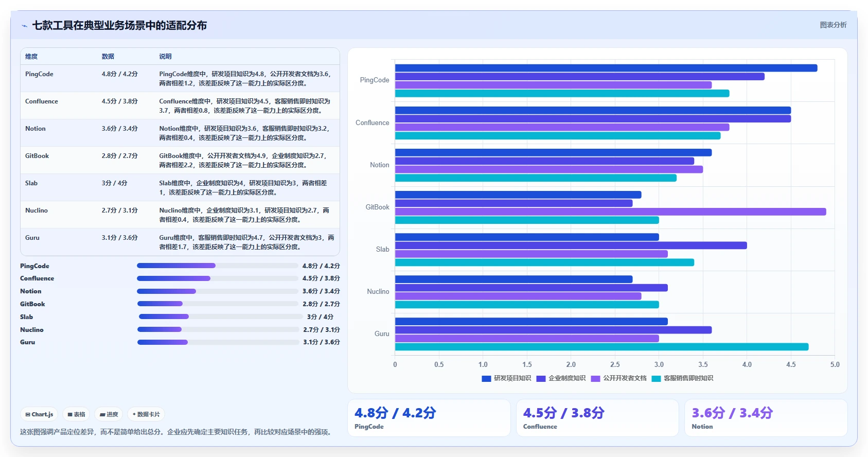The width and height of the screenshot is (868, 457).
Task: Click the 维度 column header
Action: [31, 57]
